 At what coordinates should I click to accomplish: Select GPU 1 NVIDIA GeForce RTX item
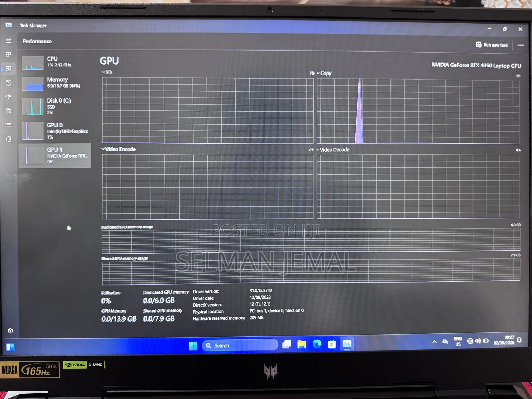pos(55,156)
